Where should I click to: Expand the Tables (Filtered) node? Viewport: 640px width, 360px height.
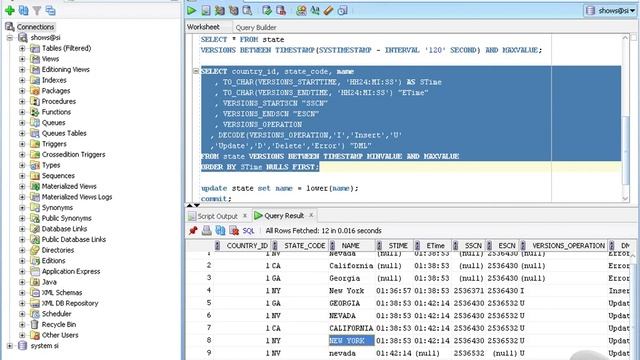coord(22,48)
